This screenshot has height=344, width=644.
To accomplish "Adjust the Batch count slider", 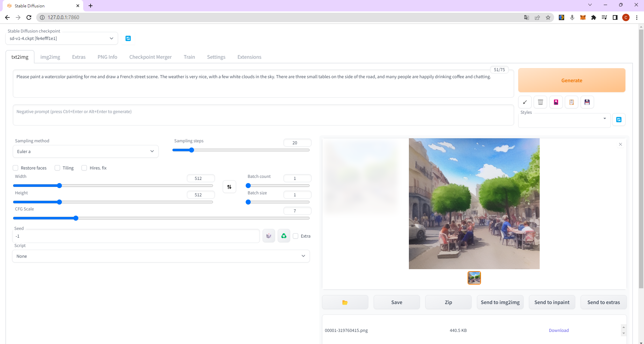I will (278, 186).
